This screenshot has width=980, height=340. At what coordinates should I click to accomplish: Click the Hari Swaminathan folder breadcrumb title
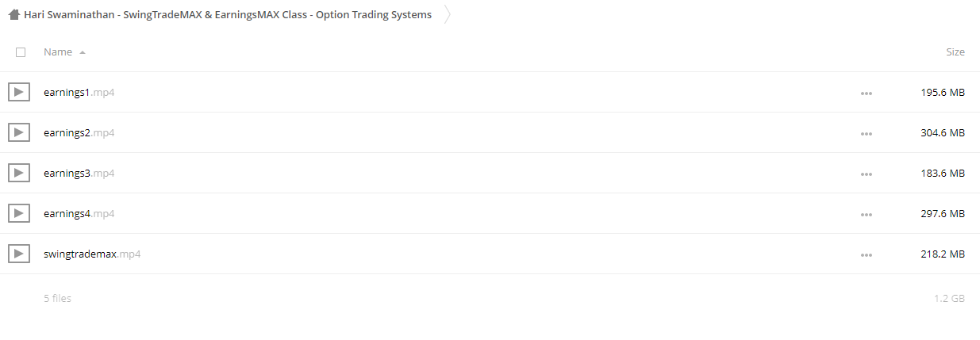point(228,14)
